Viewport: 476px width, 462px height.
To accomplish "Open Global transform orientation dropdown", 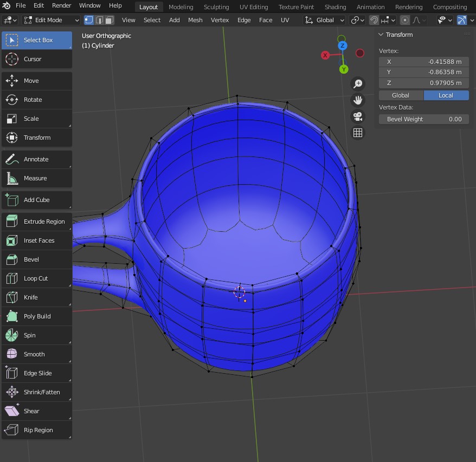I will coord(325,20).
